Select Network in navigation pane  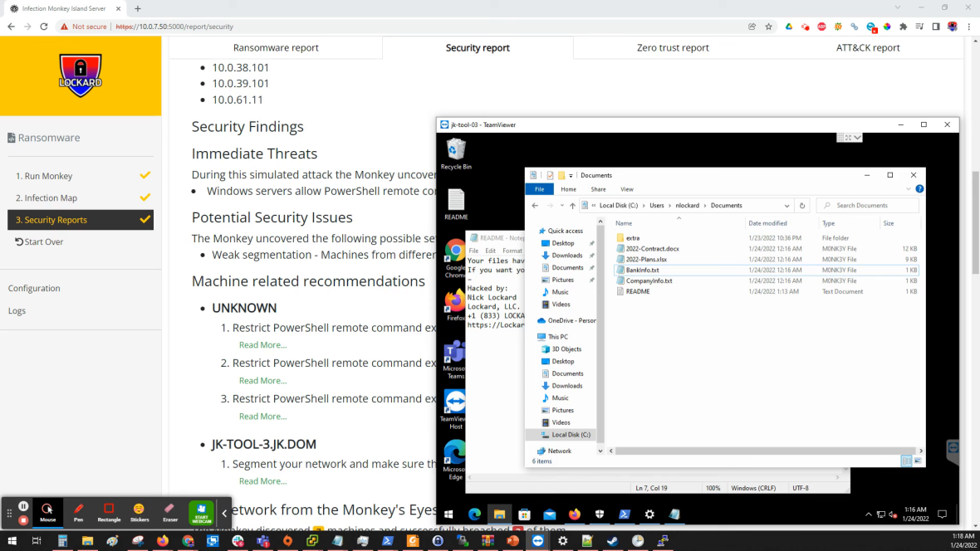pyautogui.click(x=560, y=451)
